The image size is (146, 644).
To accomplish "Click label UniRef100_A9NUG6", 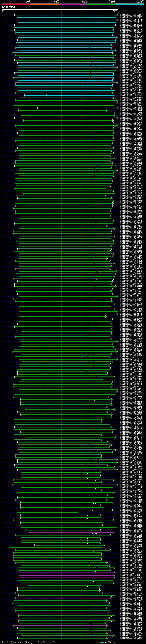I will [131, 630].
